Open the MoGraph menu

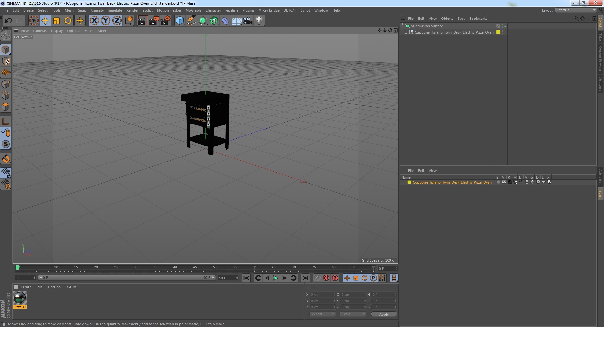[x=193, y=10]
